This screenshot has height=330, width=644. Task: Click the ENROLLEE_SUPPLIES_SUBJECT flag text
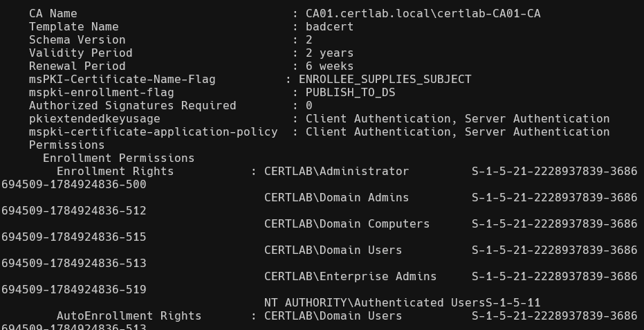point(385,79)
